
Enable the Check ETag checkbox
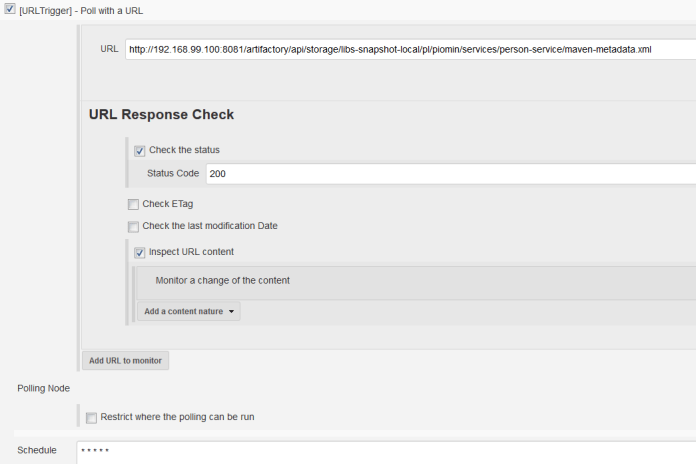click(x=133, y=204)
